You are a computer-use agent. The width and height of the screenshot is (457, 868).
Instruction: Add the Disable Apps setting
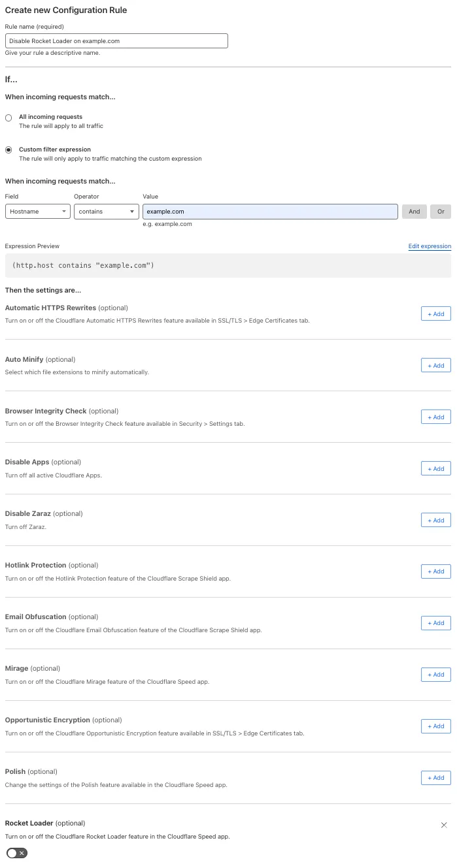pos(435,469)
